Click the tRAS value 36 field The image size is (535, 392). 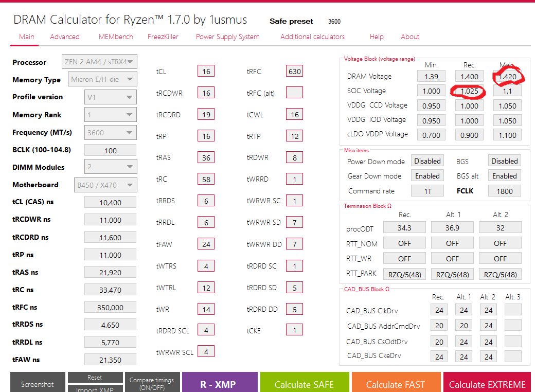point(206,157)
